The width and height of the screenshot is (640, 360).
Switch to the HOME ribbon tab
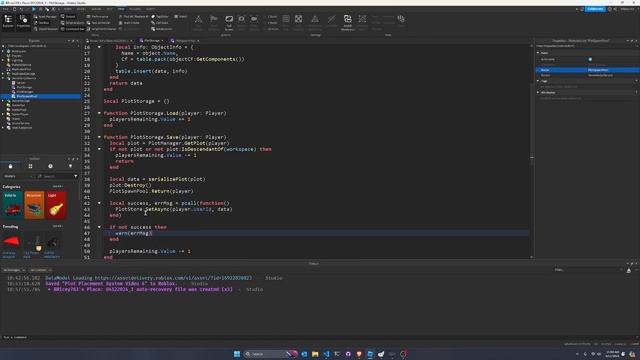(x=68, y=9)
